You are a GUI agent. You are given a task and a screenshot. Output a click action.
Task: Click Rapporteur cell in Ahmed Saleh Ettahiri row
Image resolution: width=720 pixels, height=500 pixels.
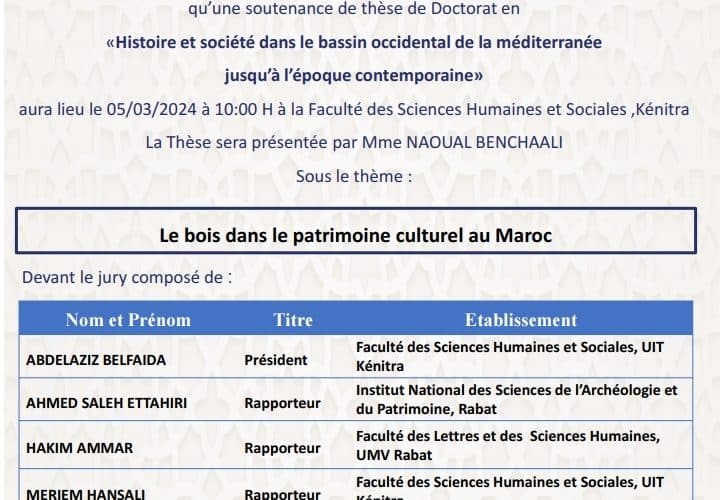[282, 404]
